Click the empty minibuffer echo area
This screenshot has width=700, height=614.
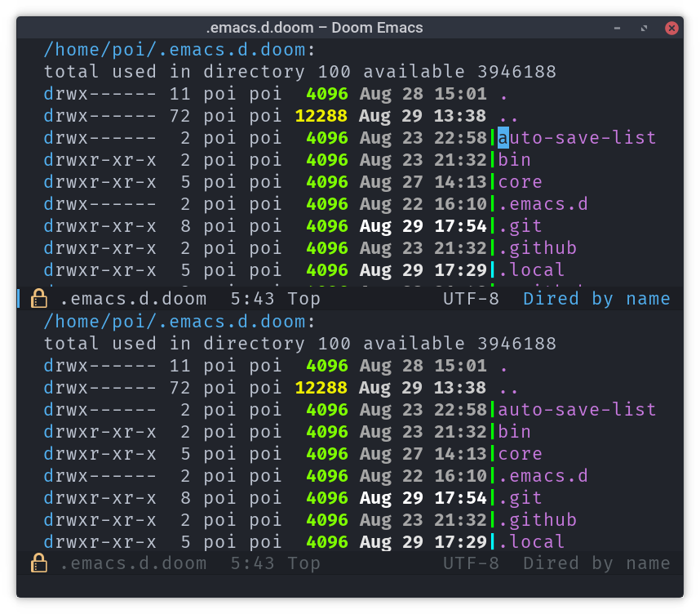[x=350, y=585]
